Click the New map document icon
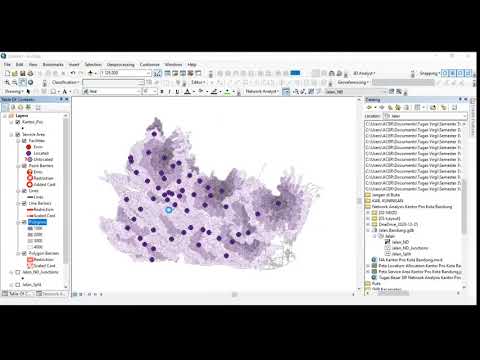The width and height of the screenshot is (480, 360). pyautogui.click(x=7, y=73)
